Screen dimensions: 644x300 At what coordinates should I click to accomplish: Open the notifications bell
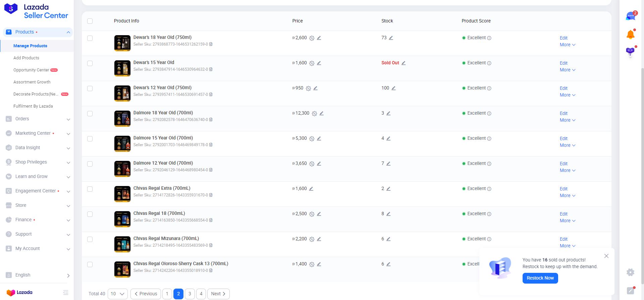630,34
